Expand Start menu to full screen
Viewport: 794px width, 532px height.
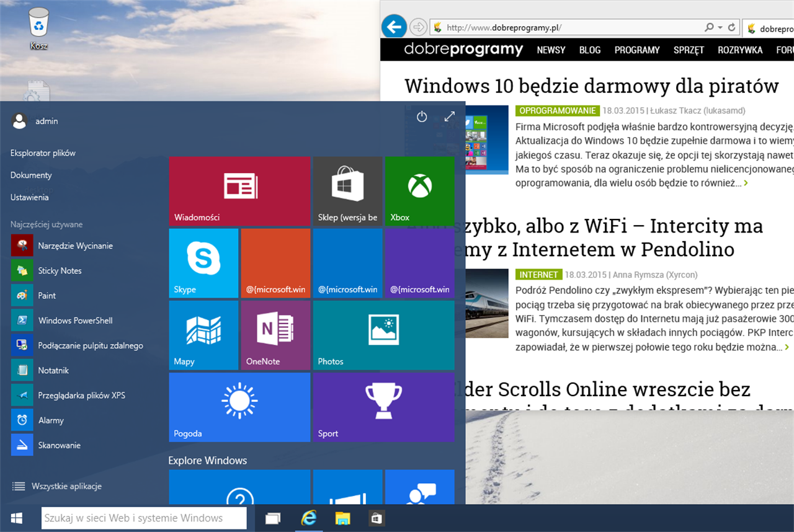(450, 117)
